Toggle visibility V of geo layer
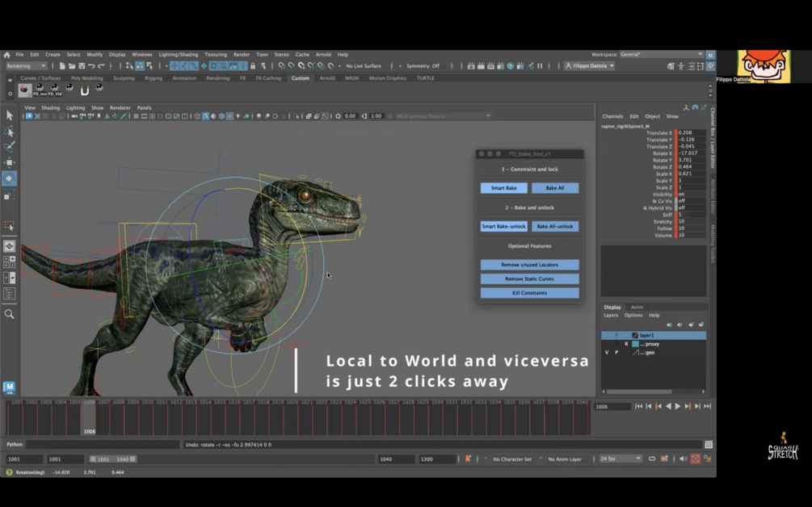This screenshot has height=507, width=812. point(607,352)
